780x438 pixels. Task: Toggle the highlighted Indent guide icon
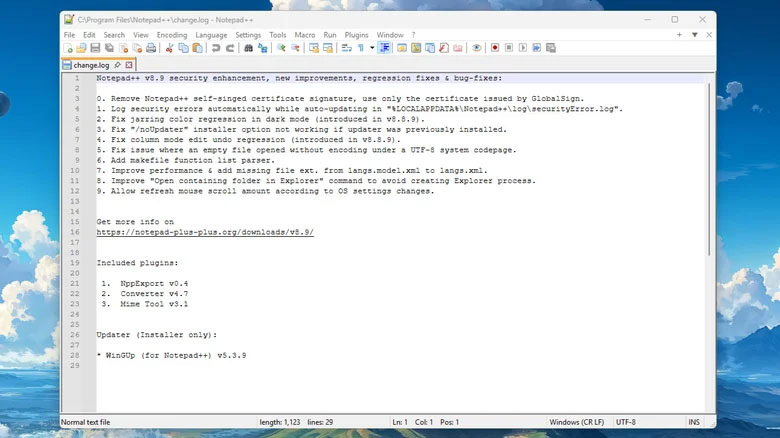(385, 48)
